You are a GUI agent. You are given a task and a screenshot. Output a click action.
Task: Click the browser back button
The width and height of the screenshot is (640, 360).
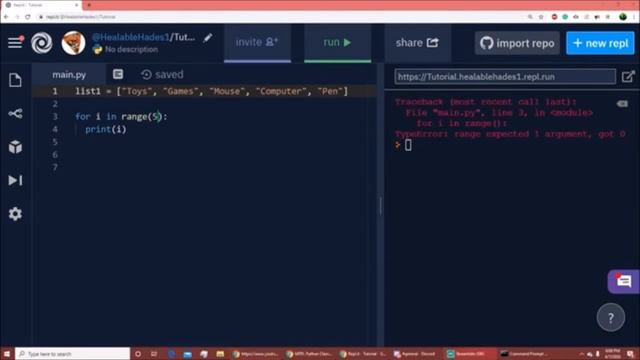point(6,17)
